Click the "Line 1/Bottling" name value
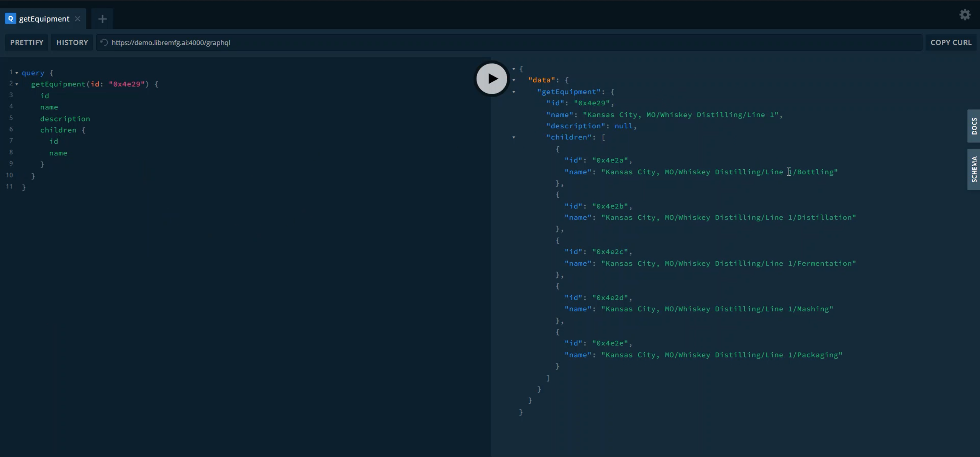Image resolution: width=980 pixels, height=457 pixels. (719, 172)
